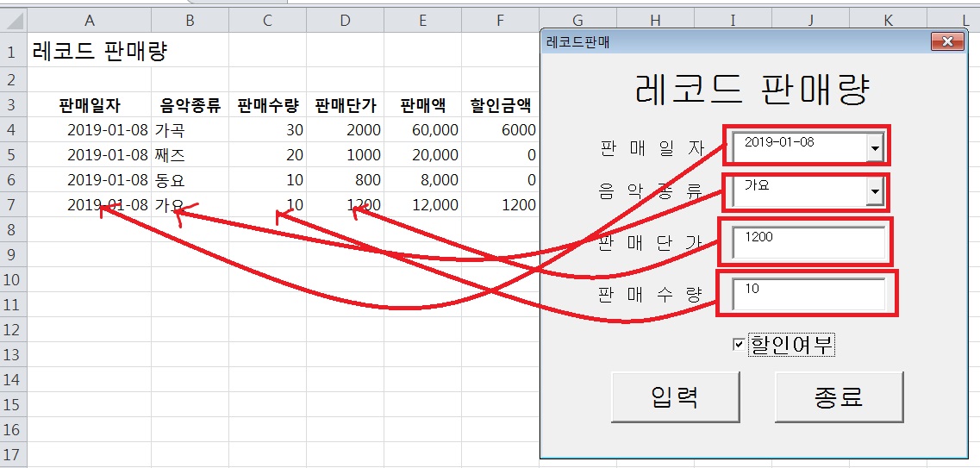Toggle the 할인여부 checkbox
The image size is (980, 468).
738,345
